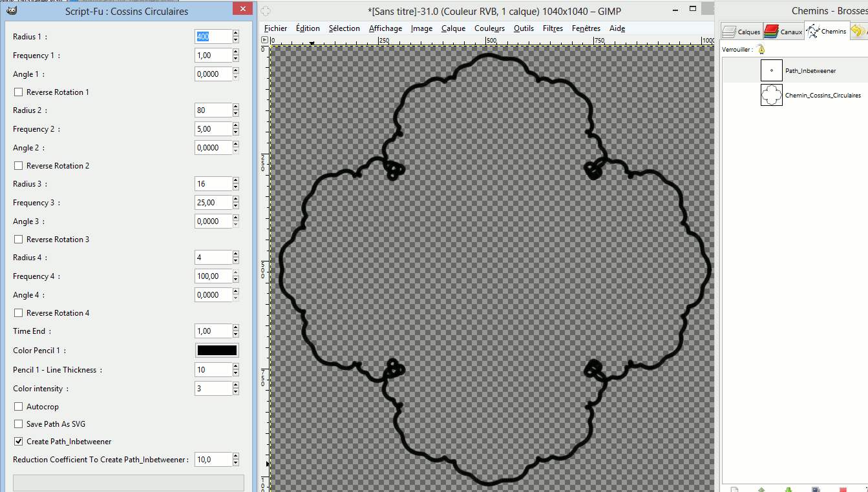Open the Outils menu
Image resolution: width=868 pixels, height=492 pixels.
(524, 28)
